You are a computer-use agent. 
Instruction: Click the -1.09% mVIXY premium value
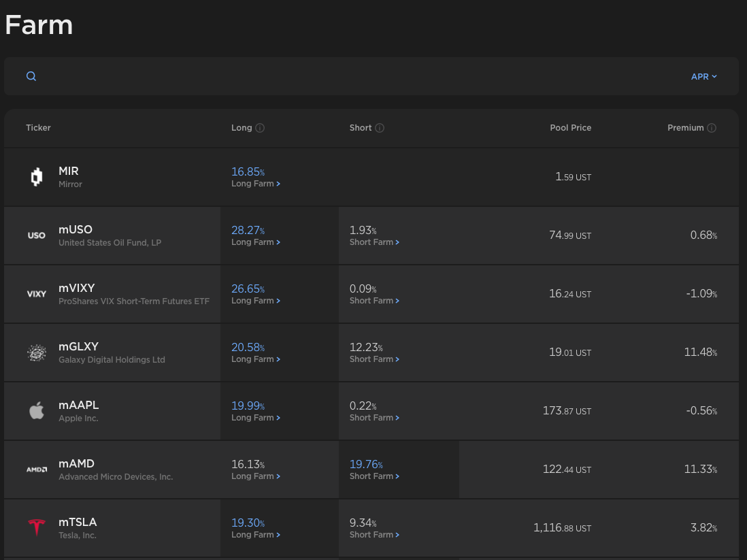(701, 293)
